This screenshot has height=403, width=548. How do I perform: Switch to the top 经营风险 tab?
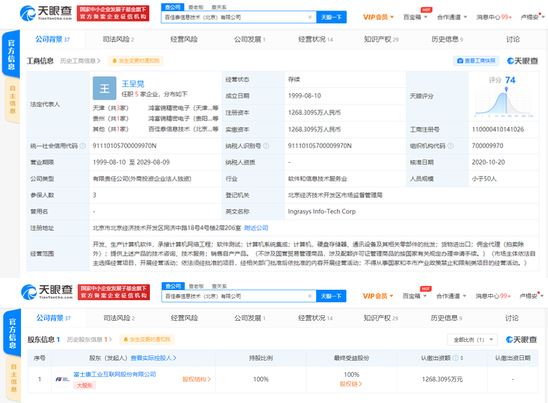click(184, 39)
